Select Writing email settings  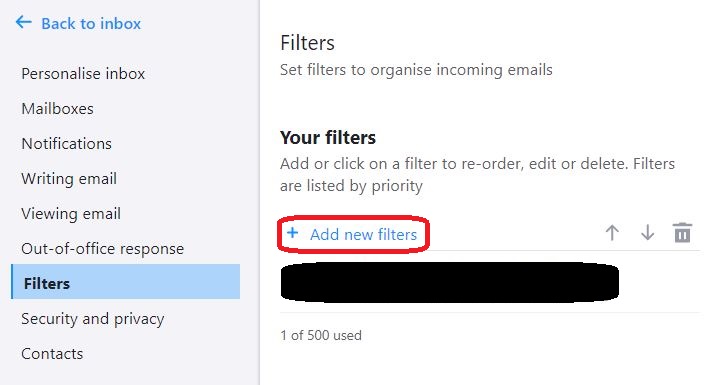tap(69, 178)
